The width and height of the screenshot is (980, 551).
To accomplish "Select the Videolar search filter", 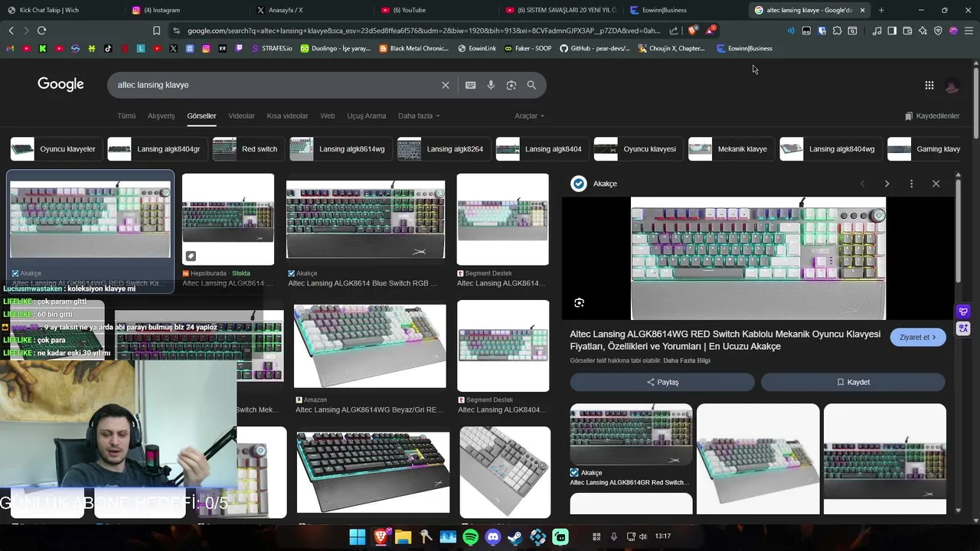I will 241,116.
